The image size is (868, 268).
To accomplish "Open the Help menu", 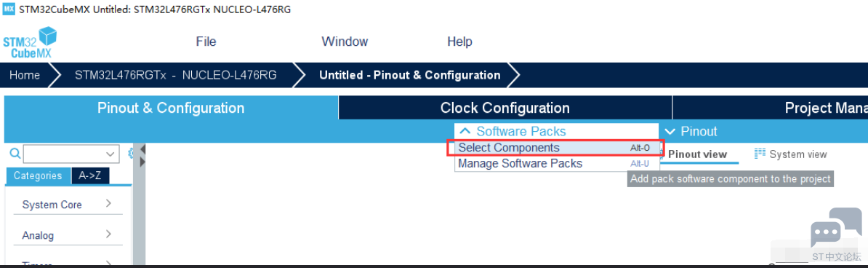I will 459,42.
